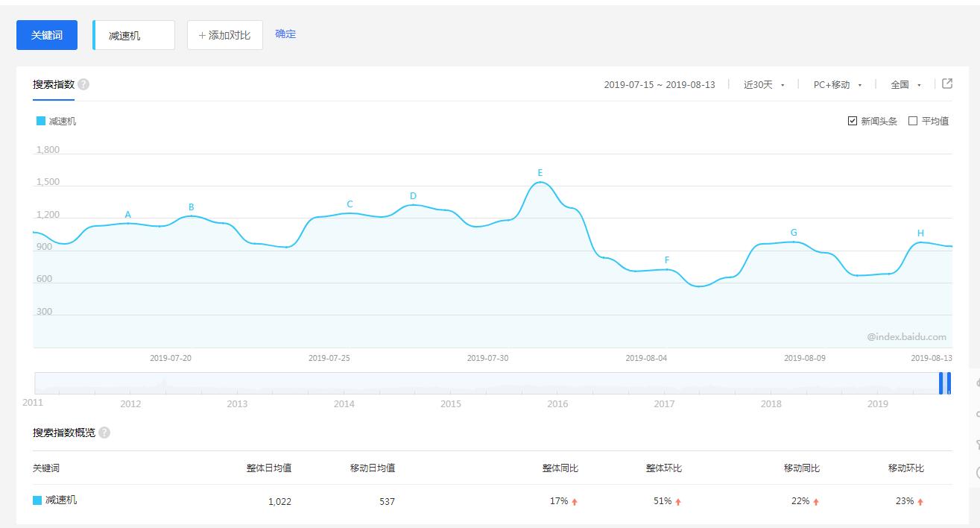This screenshot has height=528, width=980.
Task: Open the 近30天 time range dropdown
Action: [764, 85]
